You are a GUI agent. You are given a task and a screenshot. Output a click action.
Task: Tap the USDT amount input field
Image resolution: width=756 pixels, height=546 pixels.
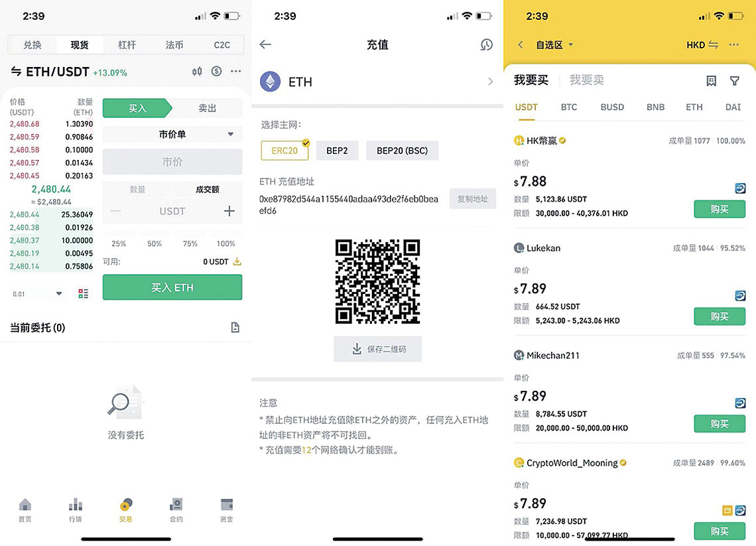click(172, 211)
